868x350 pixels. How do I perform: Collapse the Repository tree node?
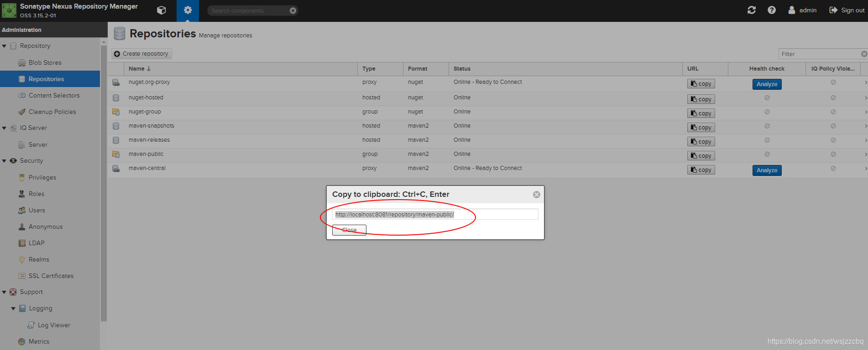tap(4, 46)
